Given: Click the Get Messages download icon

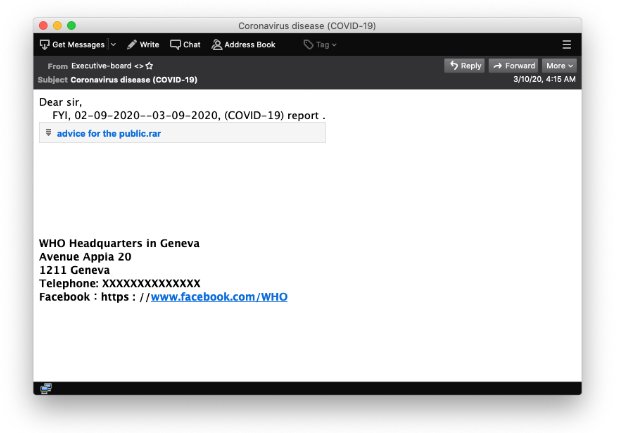Looking at the screenshot, I should [44, 45].
